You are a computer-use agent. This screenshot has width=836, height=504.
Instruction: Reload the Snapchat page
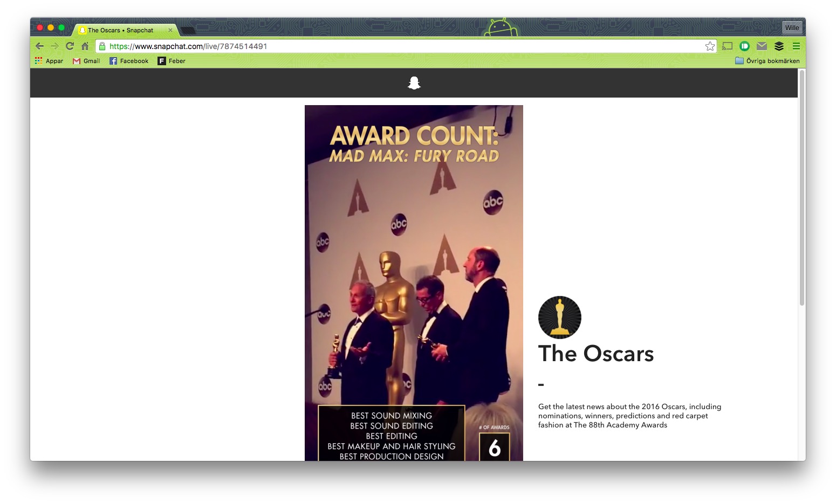pos(70,46)
